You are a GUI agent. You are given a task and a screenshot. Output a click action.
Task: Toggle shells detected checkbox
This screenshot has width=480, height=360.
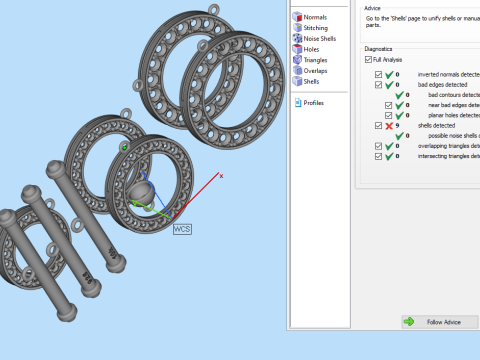click(x=378, y=126)
